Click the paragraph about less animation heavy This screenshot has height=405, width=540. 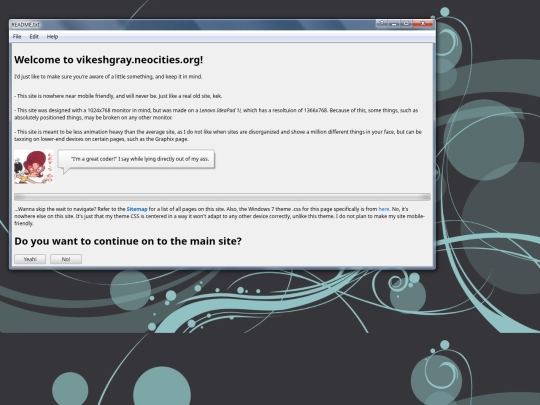point(218,135)
